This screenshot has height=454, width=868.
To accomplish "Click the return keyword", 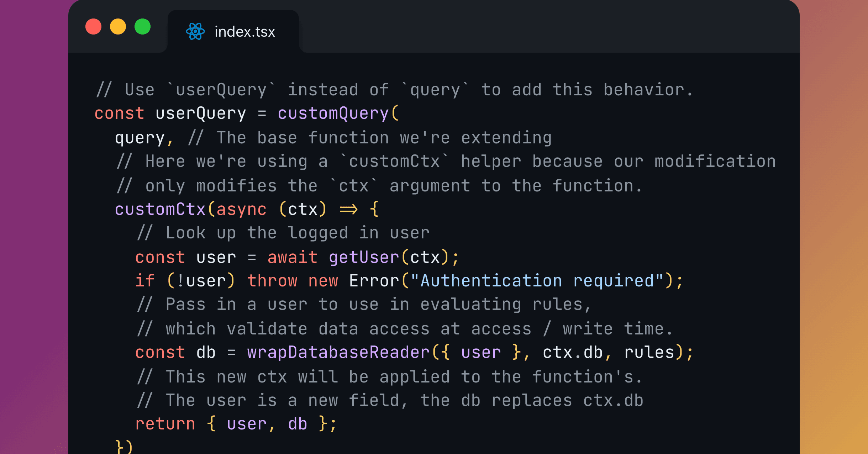I will 165,424.
